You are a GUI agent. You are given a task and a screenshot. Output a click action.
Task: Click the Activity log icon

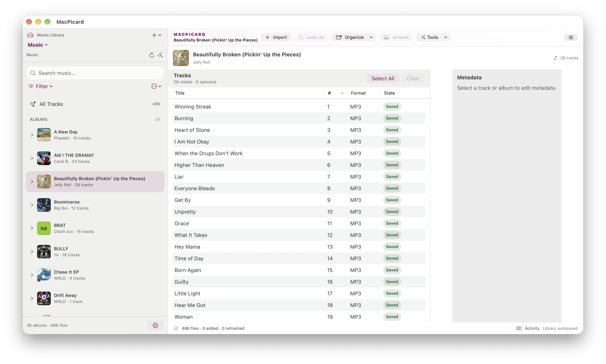pos(519,328)
